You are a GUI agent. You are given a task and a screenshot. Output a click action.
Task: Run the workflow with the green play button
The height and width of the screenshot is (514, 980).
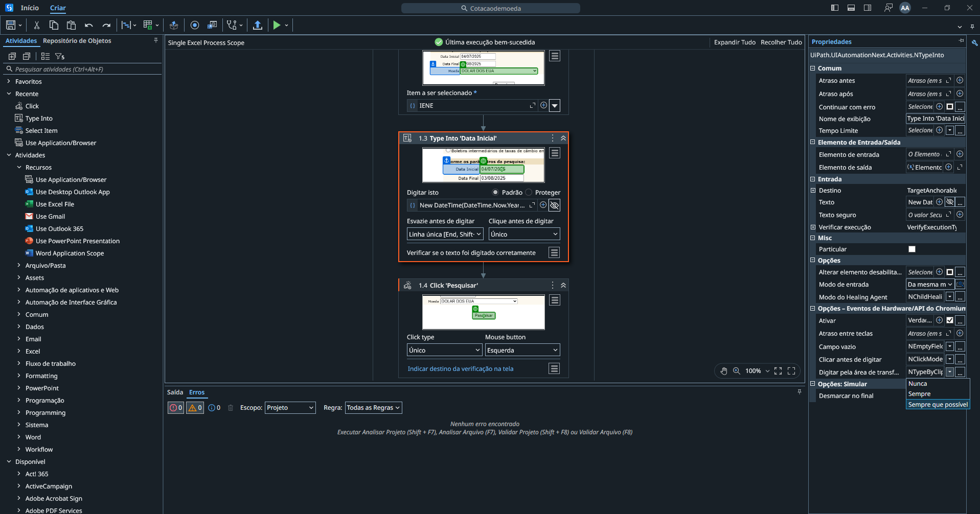coord(277,25)
